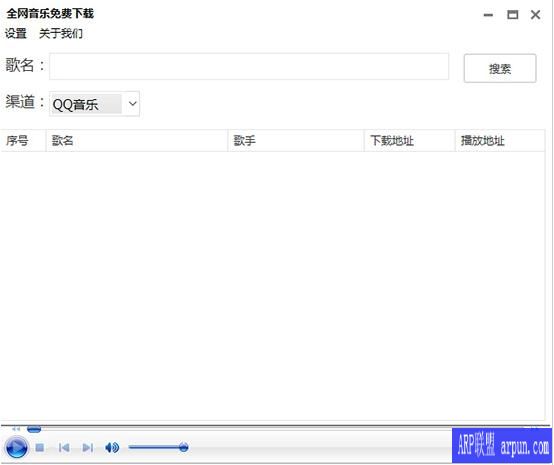
Task: Click the 搜索 button
Action: pos(500,68)
